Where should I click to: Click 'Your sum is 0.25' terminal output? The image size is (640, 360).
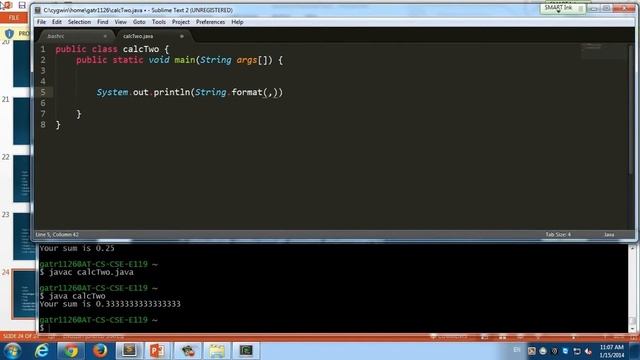pyautogui.click(x=77, y=248)
